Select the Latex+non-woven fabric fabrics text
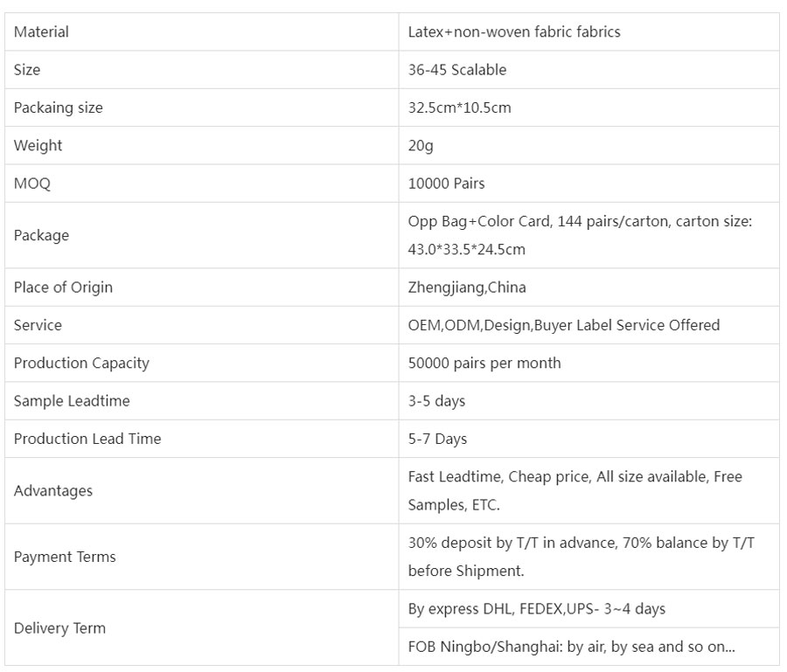This screenshot has width=787, height=672. click(514, 32)
